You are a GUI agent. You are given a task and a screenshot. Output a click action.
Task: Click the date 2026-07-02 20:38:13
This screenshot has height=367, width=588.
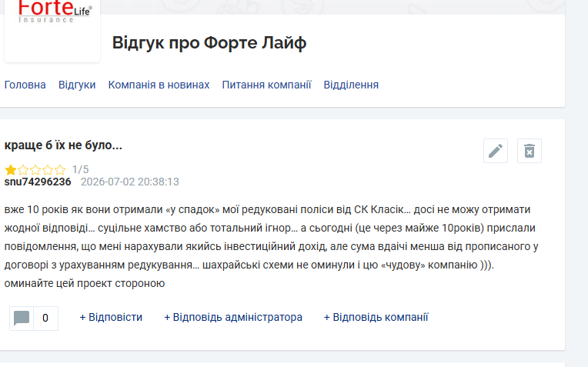click(x=130, y=182)
